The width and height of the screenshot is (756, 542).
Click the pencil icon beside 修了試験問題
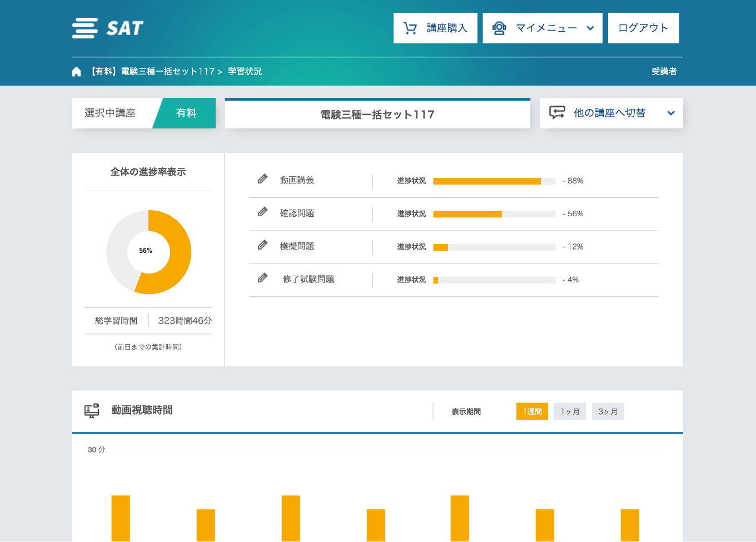coord(263,278)
